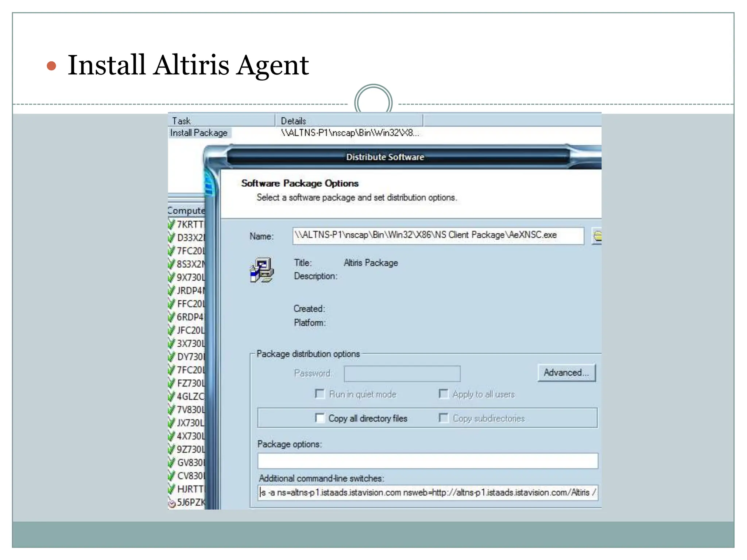The height and width of the screenshot is (560, 747).
Task: Click green checkmark icon next to JRDP4
Action: (171, 290)
